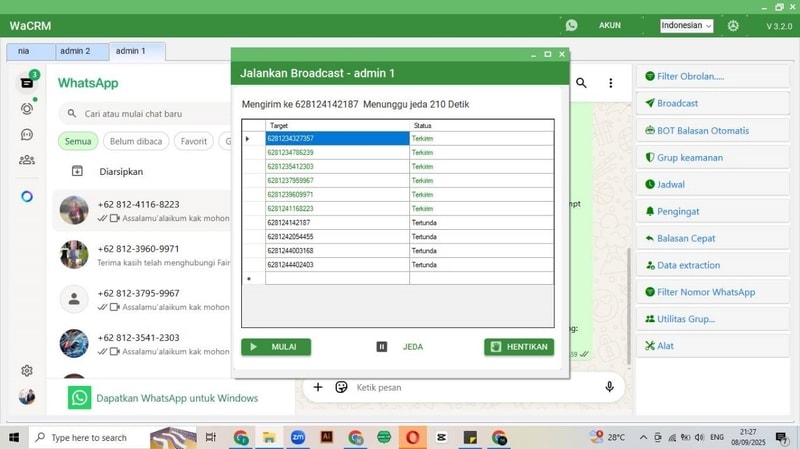The image size is (800, 449).
Task: Open Grup keamanan option
Action: (x=713, y=158)
